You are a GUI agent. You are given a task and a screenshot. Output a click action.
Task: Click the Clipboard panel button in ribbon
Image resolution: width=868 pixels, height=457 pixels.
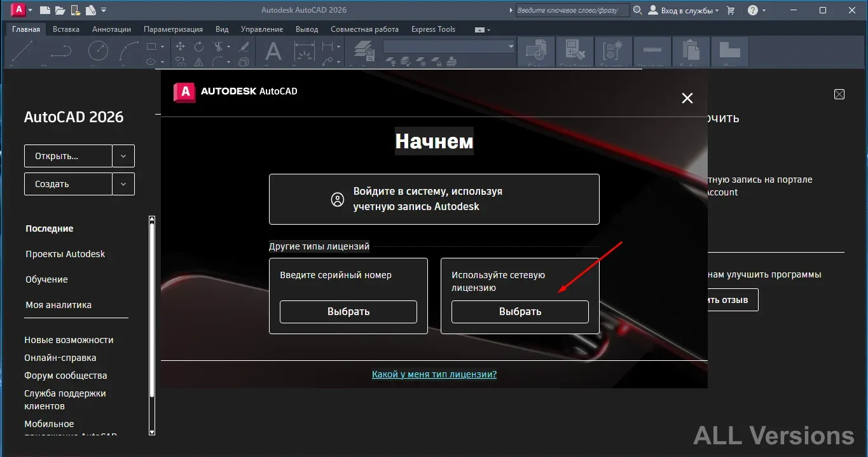pos(691,52)
